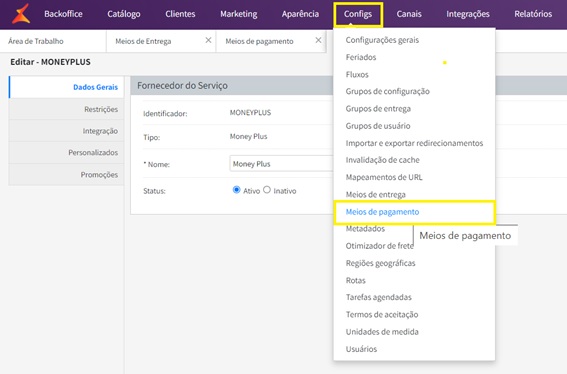Close the Meios de Entrega tab
Viewport: 567px width, 374px height.
(208, 41)
